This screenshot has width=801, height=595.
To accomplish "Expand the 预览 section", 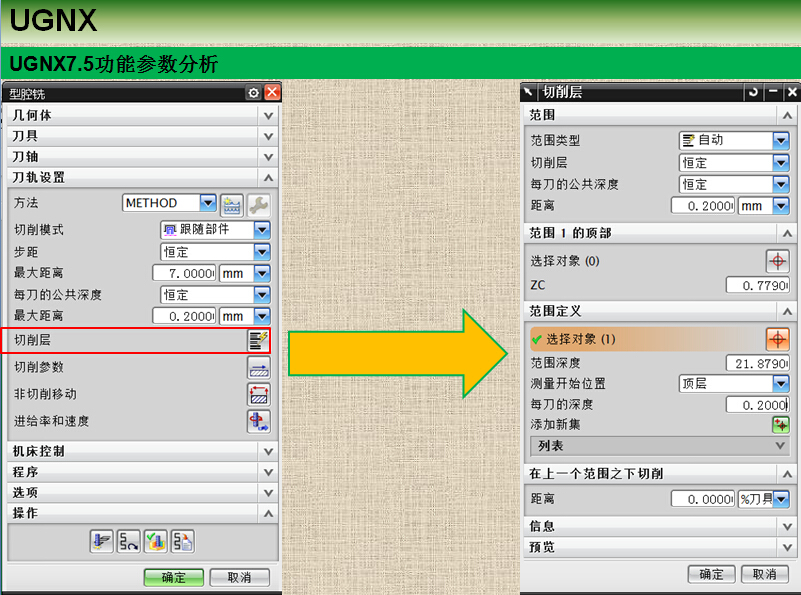I will coord(787,548).
